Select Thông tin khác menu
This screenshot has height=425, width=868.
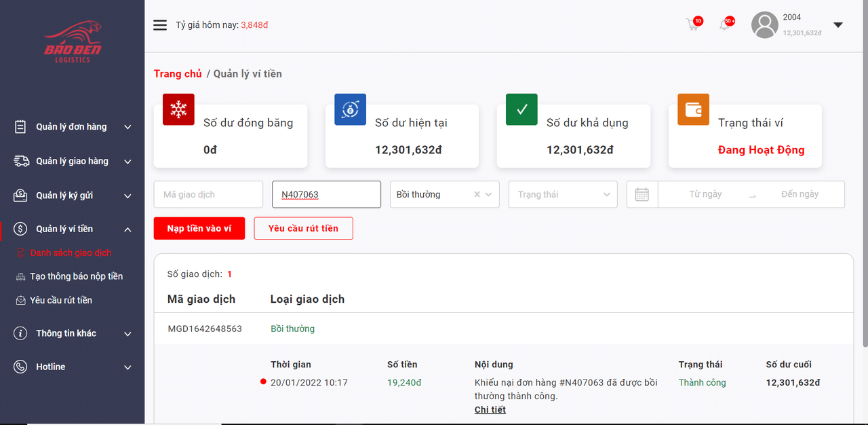66,333
